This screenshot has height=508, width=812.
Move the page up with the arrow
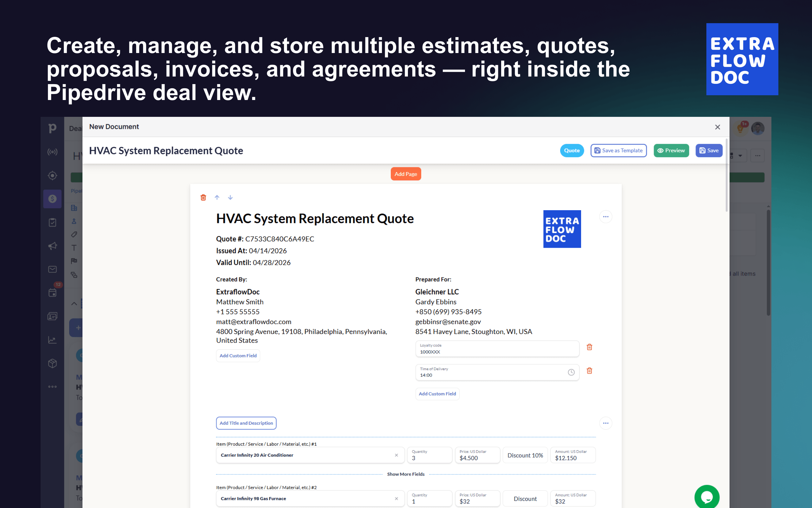(x=217, y=197)
